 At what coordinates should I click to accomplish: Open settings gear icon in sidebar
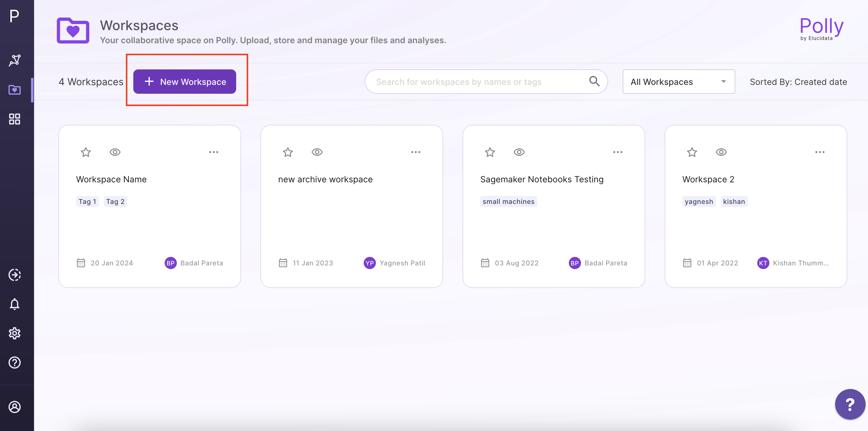pos(15,333)
